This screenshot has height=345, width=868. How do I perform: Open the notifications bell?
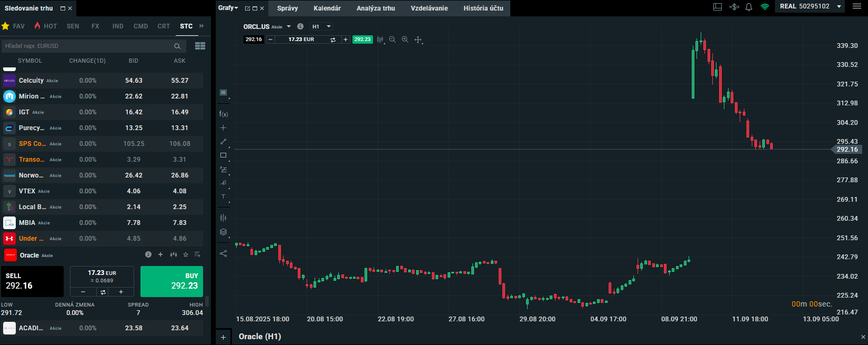[x=749, y=7]
